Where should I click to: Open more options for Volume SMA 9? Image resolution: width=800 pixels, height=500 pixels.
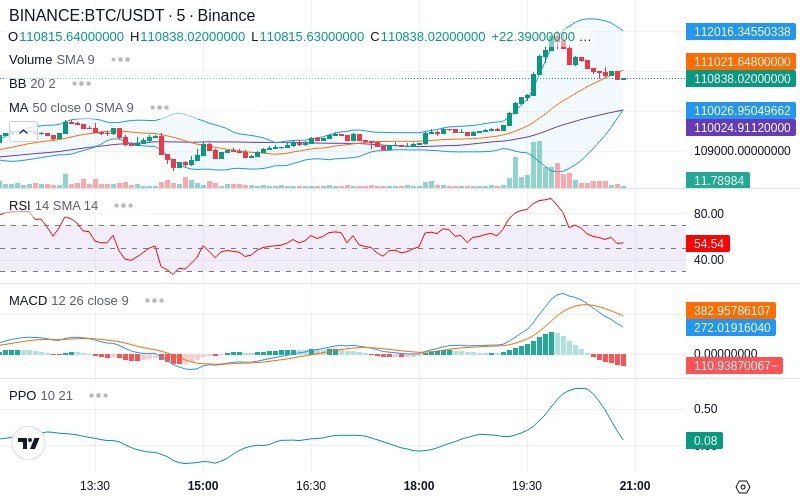(x=121, y=60)
